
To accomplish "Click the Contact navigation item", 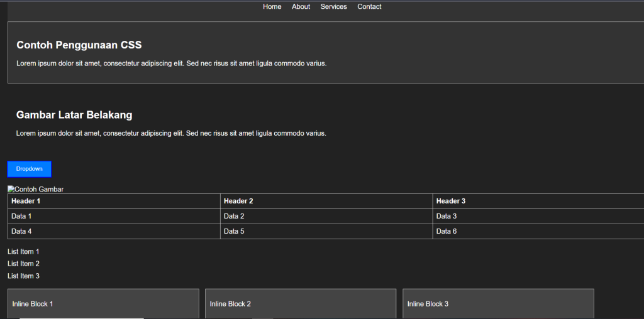I will coord(369,7).
